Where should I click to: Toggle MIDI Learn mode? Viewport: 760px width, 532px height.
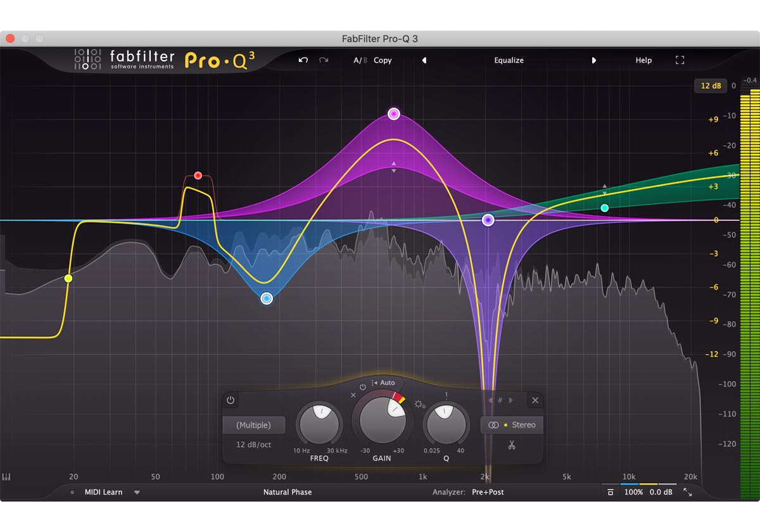pyautogui.click(x=104, y=492)
